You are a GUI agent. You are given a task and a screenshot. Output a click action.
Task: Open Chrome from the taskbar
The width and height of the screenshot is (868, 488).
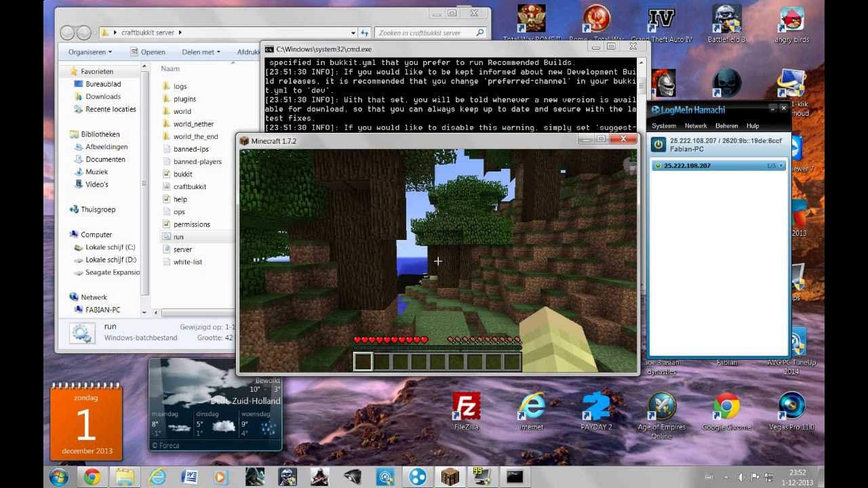click(92, 476)
